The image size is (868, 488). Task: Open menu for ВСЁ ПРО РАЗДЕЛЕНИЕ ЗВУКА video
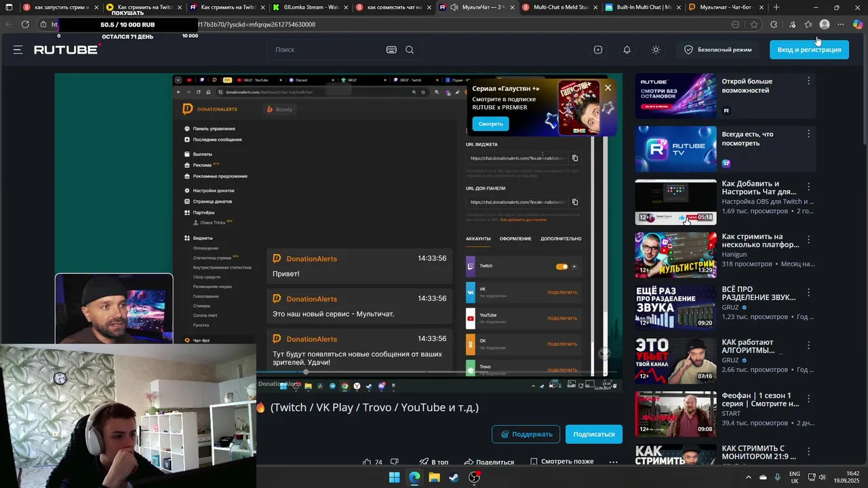click(808, 293)
